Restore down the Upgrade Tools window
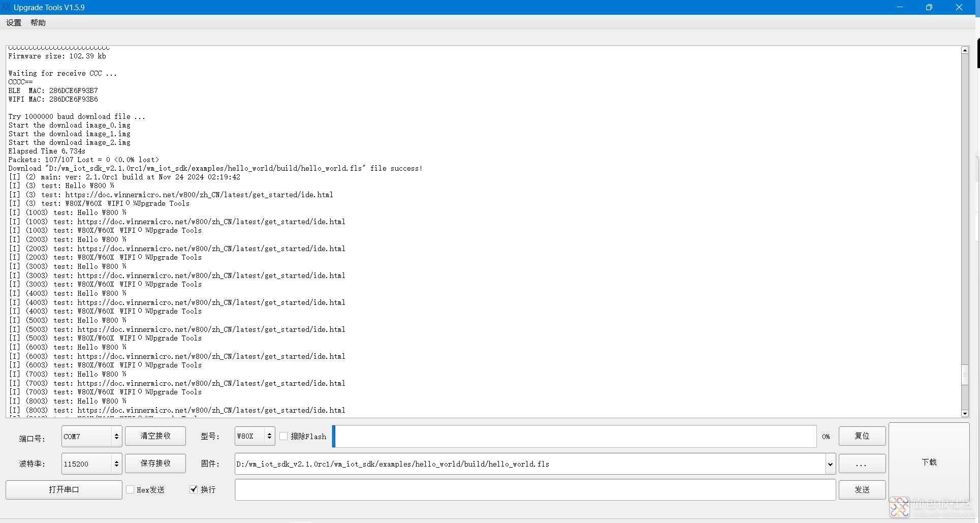The width and height of the screenshot is (980, 523). coord(929,7)
